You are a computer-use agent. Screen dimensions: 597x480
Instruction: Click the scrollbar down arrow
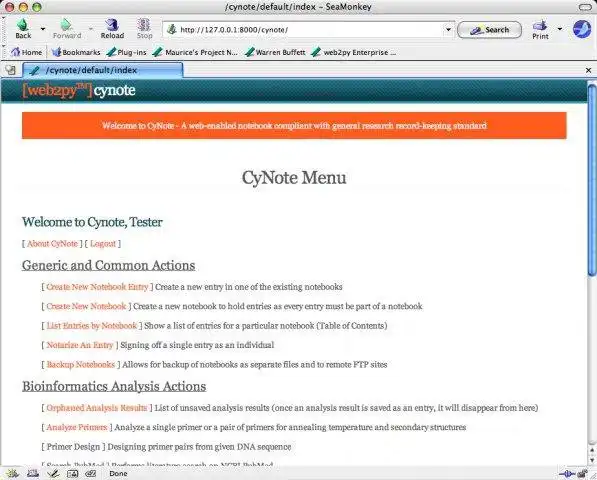tap(592, 460)
